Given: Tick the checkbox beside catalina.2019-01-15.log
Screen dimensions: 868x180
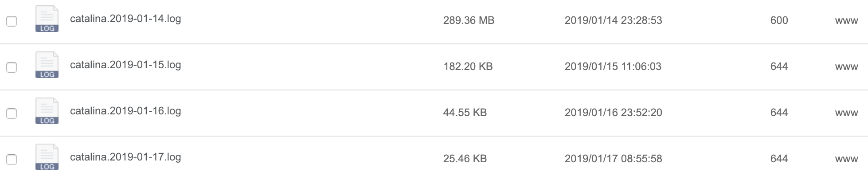Looking at the screenshot, I should pyautogui.click(x=12, y=67).
